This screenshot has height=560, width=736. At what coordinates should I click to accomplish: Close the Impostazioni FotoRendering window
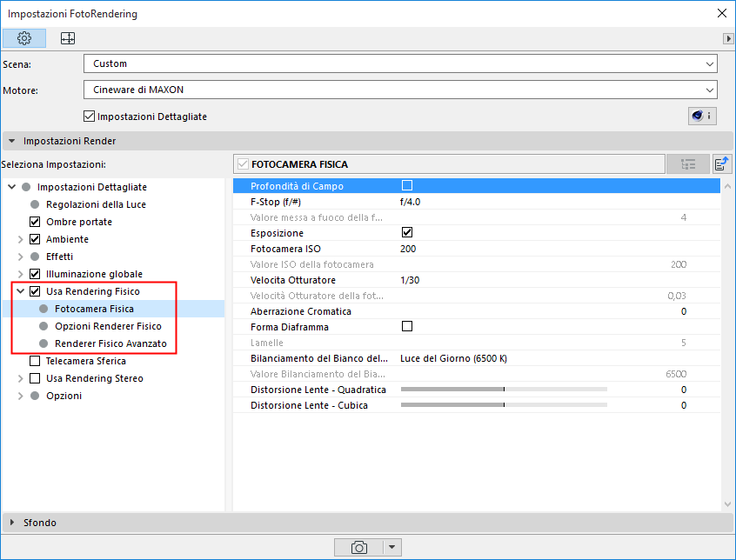tap(722, 13)
